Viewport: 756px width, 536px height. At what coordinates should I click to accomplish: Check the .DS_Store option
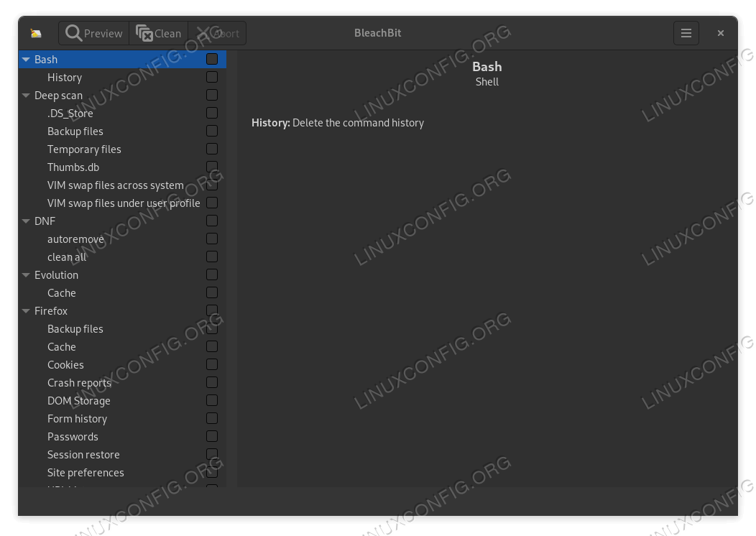212,113
